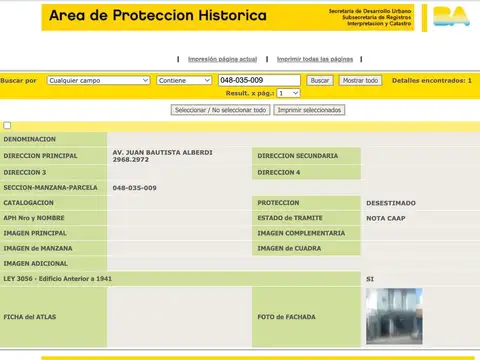Click the 'DIRECCION 3' label
Image resolution: width=480 pixels, height=360 pixels.
[x=25, y=173]
